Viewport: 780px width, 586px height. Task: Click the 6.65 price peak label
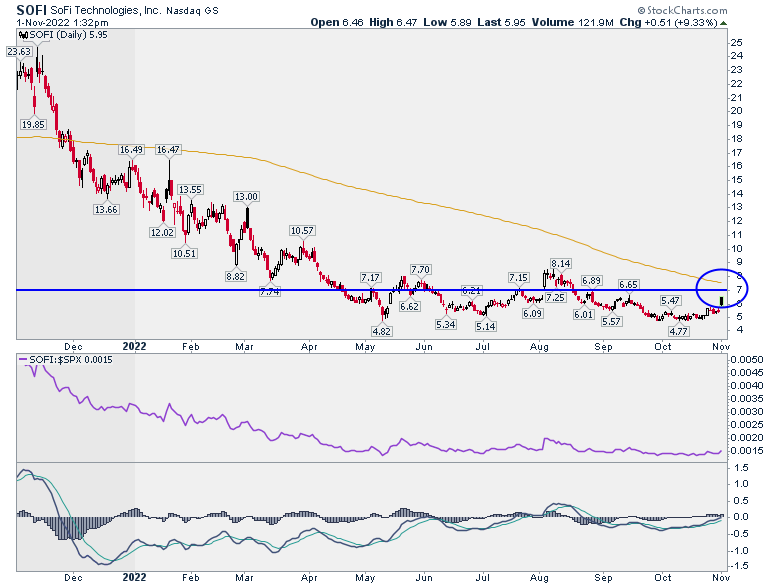(628, 284)
